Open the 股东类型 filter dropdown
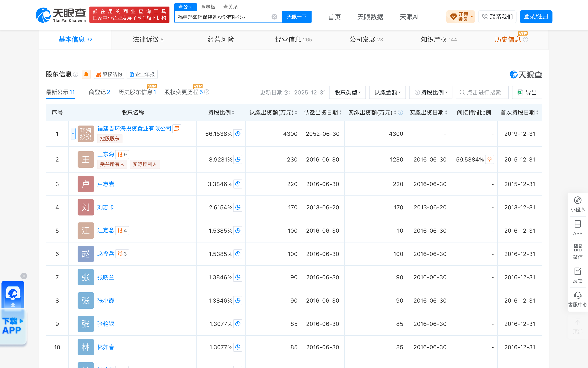The width and height of the screenshot is (588, 368). (x=347, y=92)
